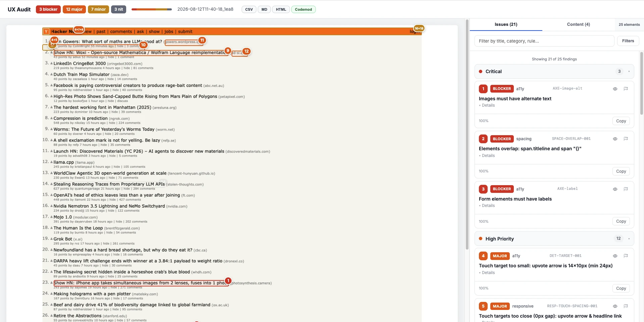The image size is (644, 322).
Task: Expand Details for Touch target too small
Action: coord(487,273)
